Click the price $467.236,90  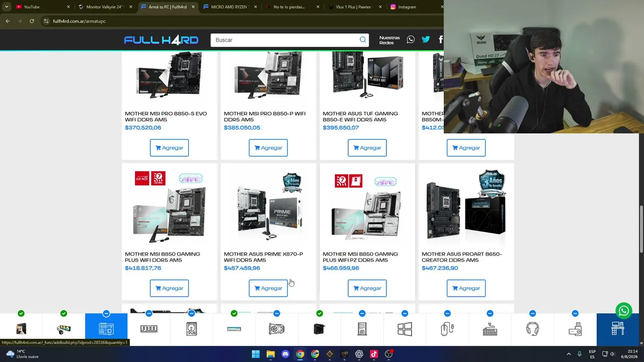(x=440, y=268)
